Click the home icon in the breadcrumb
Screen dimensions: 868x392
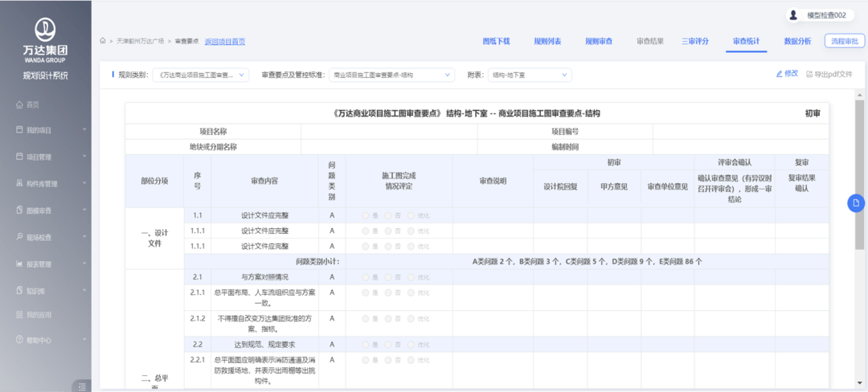(x=103, y=41)
